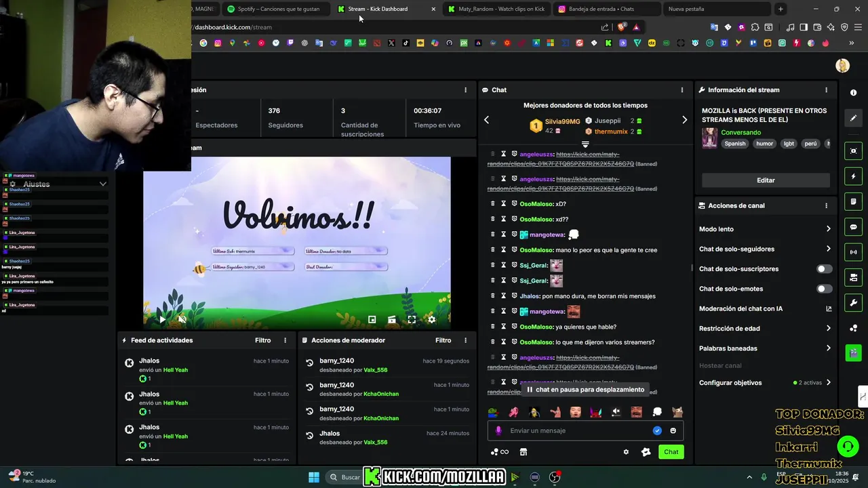Image resolution: width=868 pixels, height=488 pixels.
Task: Toggle theater mode in stream preview
Action: 391,319
